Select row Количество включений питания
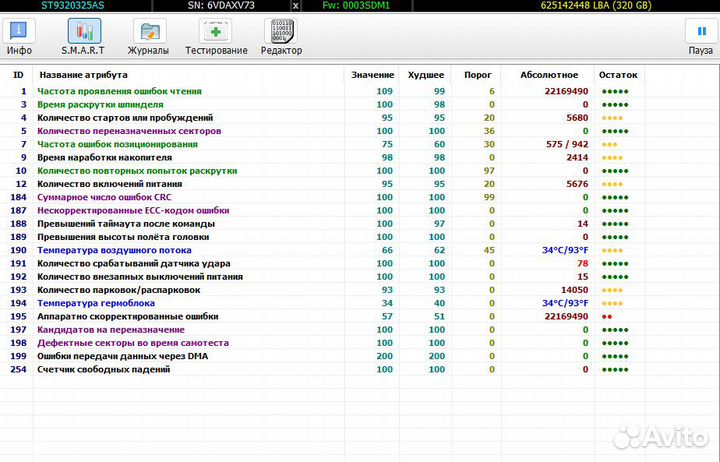720x462 pixels. click(x=321, y=184)
